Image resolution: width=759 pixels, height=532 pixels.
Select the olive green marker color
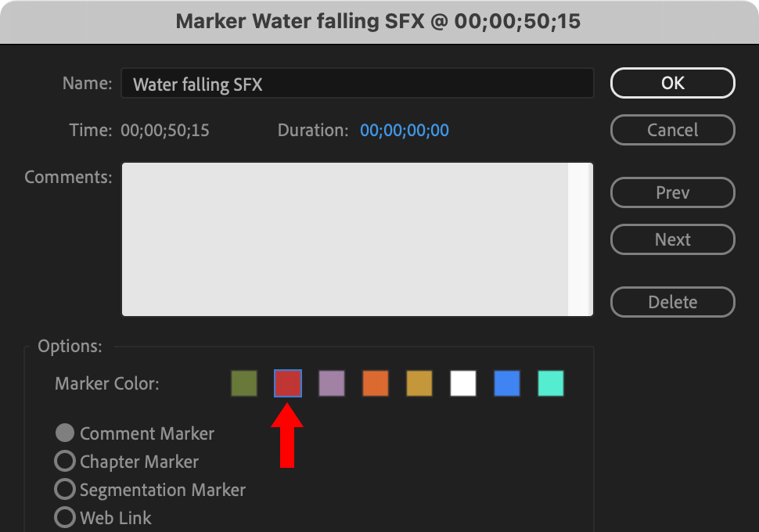pos(244,383)
